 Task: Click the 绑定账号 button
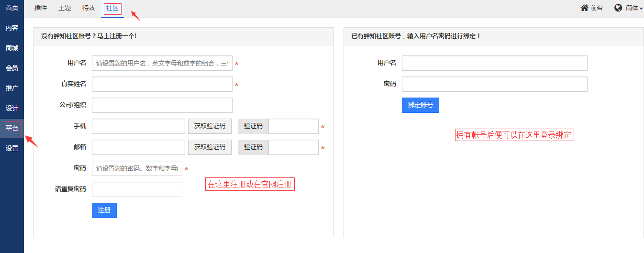(420, 105)
